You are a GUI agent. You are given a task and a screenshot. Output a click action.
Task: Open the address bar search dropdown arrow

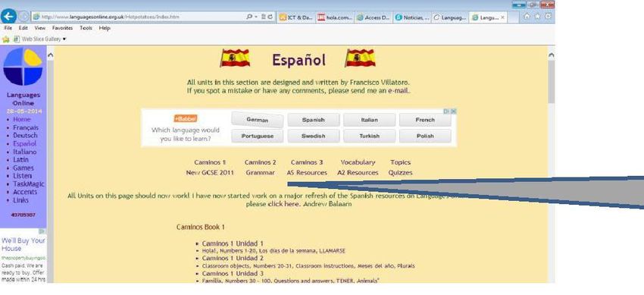tap(256, 17)
